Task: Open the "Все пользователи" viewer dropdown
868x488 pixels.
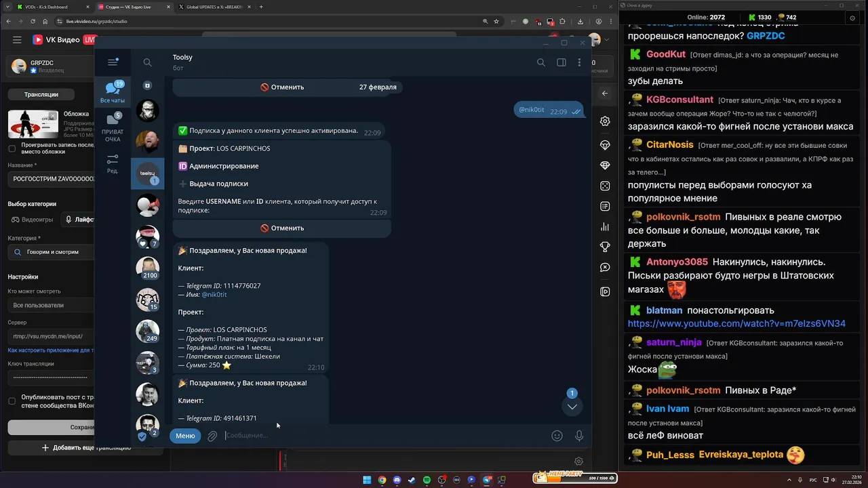Action: (52, 305)
